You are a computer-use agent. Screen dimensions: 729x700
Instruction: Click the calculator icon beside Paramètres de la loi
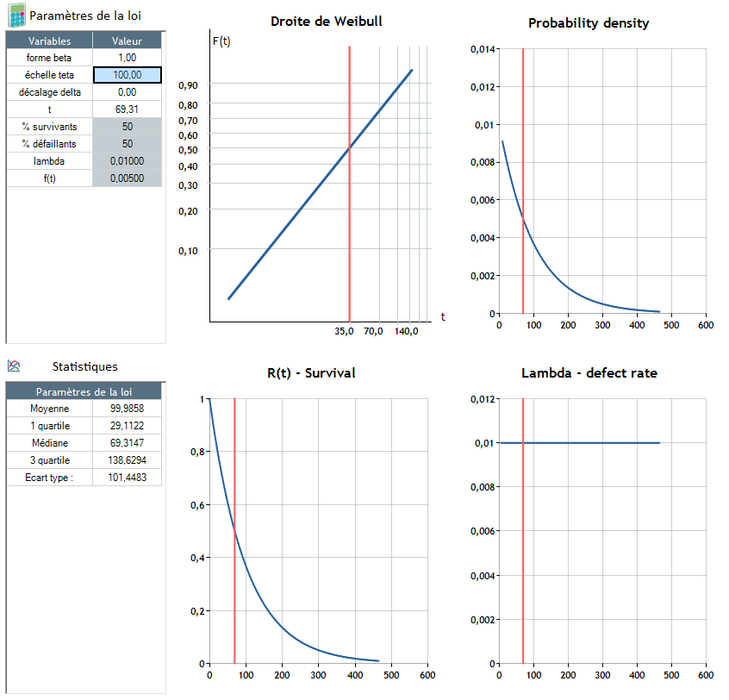[16, 16]
